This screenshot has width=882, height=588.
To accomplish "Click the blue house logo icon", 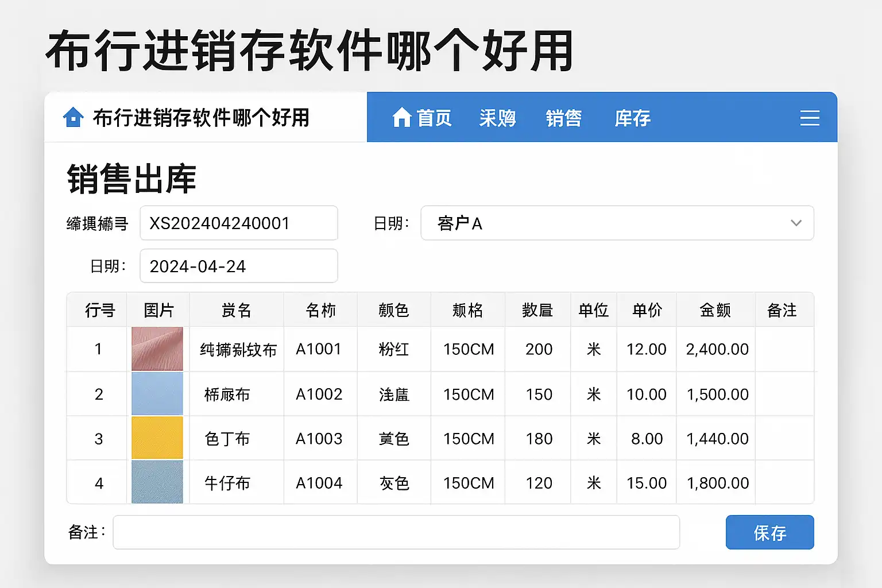I will click(73, 117).
